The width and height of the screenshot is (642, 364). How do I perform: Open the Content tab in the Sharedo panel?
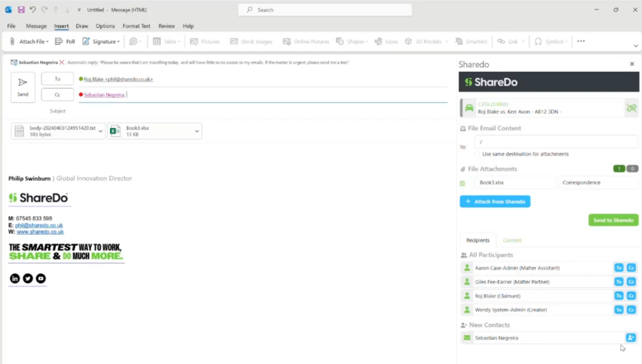[x=512, y=240]
